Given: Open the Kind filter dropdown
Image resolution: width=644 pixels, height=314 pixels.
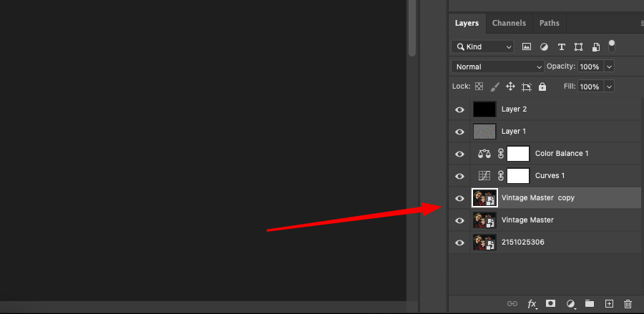Looking at the screenshot, I should (x=482, y=46).
